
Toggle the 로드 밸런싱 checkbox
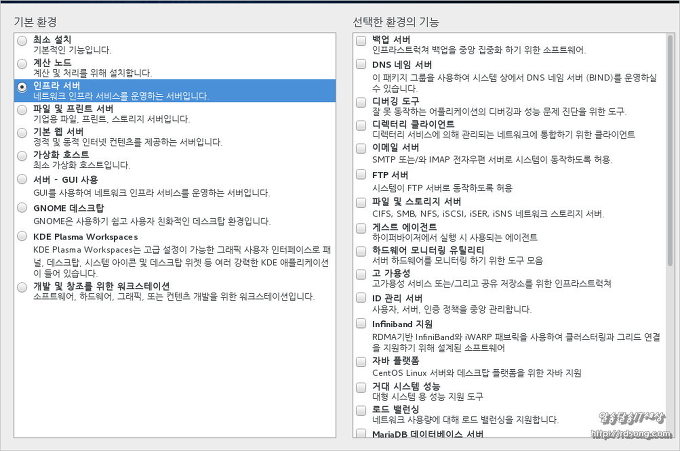[360, 410]
